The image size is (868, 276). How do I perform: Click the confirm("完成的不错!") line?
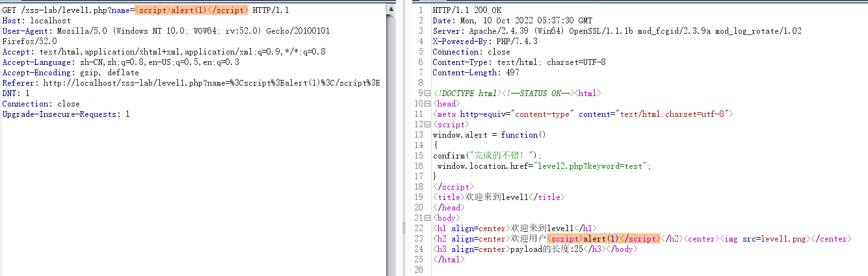click(487, 156)
